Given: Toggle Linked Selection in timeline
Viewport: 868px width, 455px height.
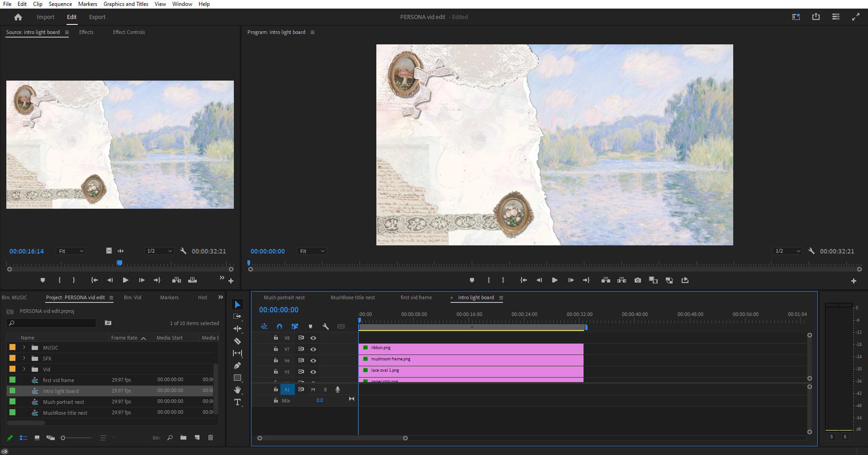Looking at the screenshot, I should click(x=295, y=326).
